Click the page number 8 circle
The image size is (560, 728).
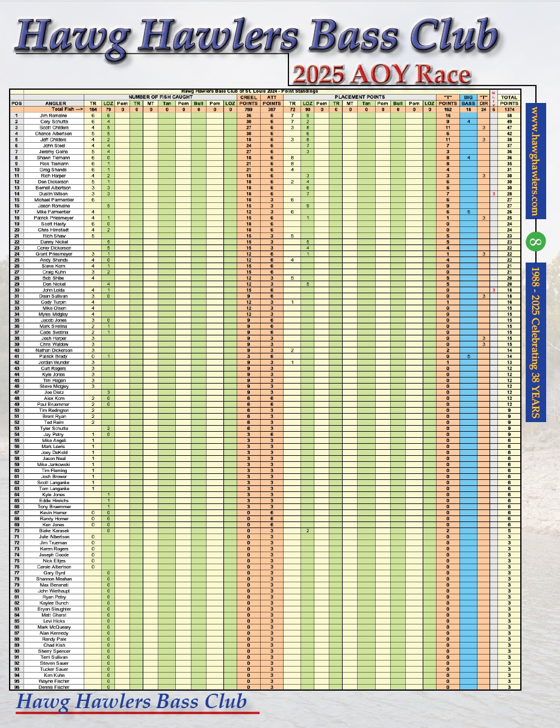coord(536,242)
